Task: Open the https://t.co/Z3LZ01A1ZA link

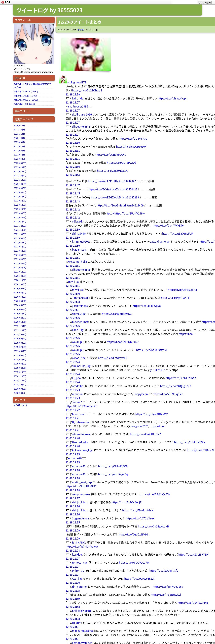Action: pyautogui.click(x=112, y=171)
